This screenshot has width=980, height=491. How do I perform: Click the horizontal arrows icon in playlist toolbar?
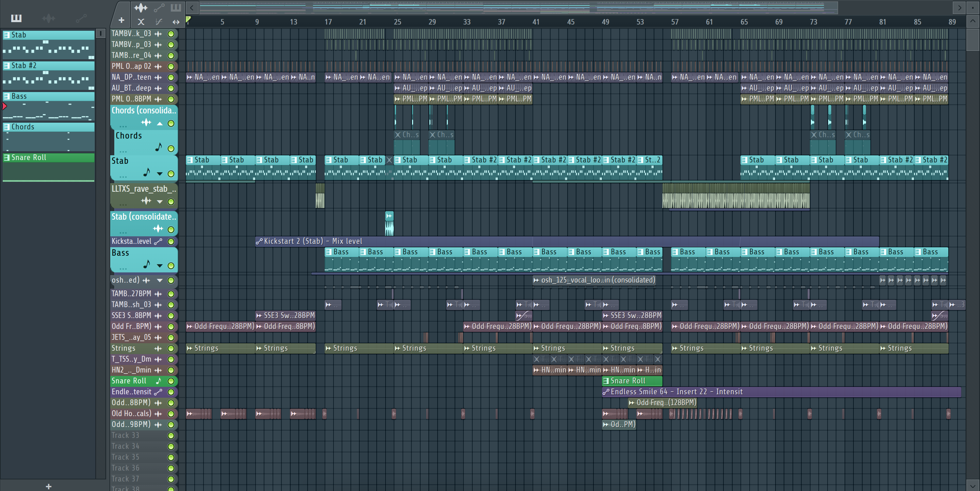point(176,22)
